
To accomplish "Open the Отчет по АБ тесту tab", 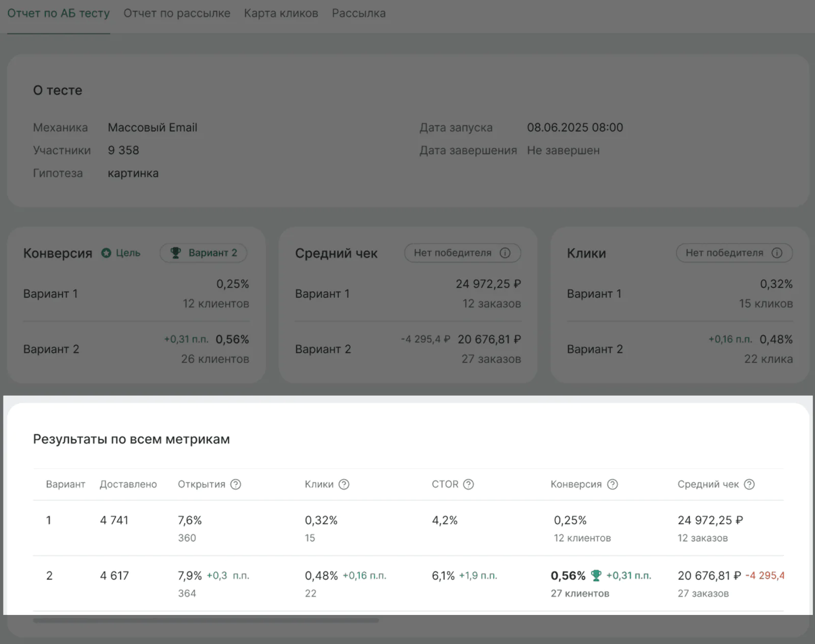I will pyautogui.click(x=59, y=13).
